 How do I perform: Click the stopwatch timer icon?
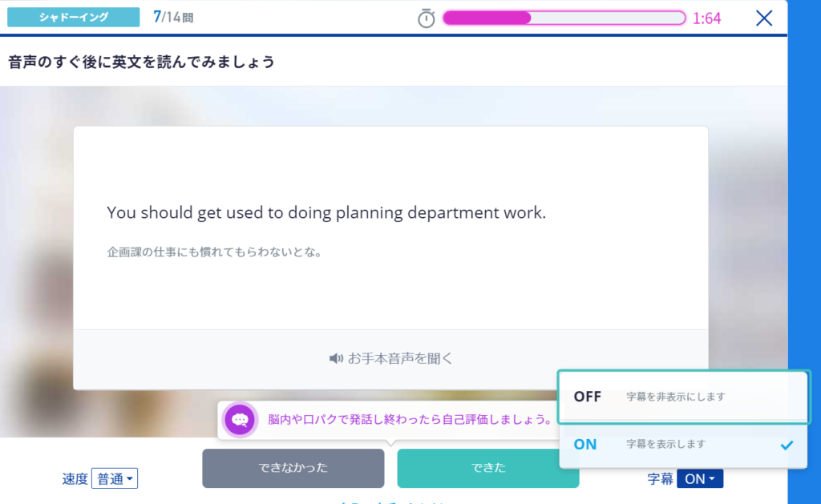[426, 18]
